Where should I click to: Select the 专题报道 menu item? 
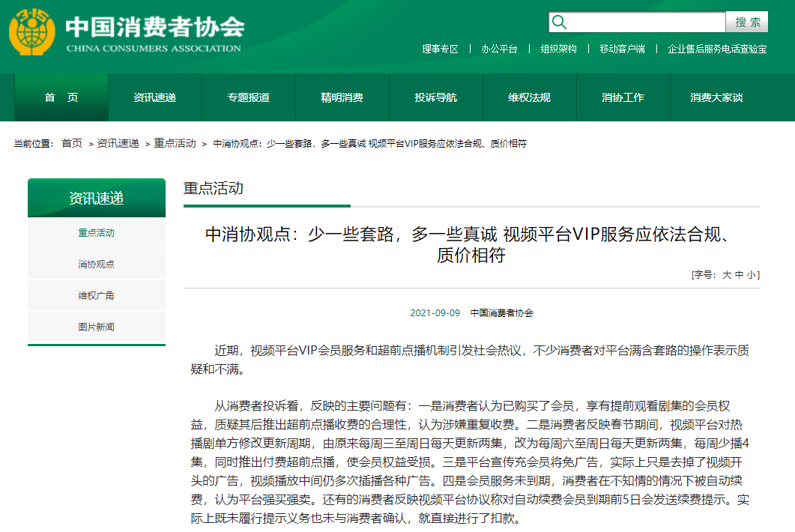pos(248,97)
